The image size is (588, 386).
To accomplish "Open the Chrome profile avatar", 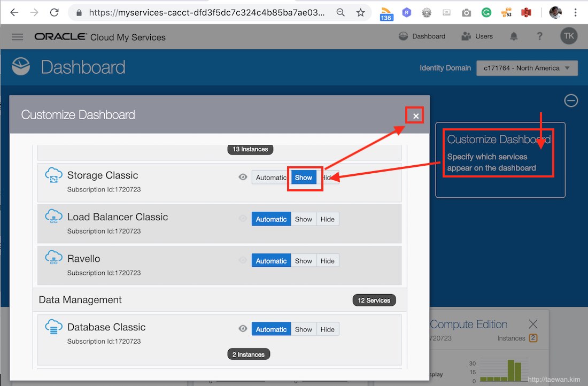I will pos(555,12).
